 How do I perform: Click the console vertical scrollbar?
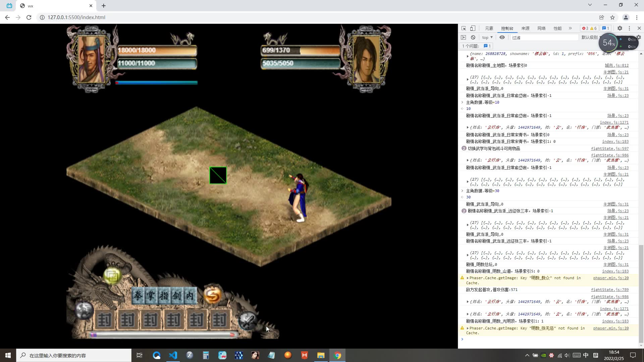641,293
